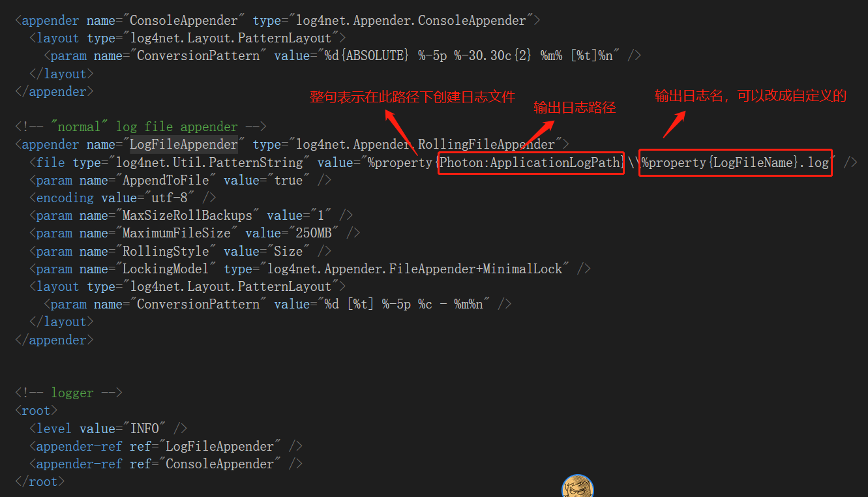Click the encoding line with "utf-8"

click(123, 198)
